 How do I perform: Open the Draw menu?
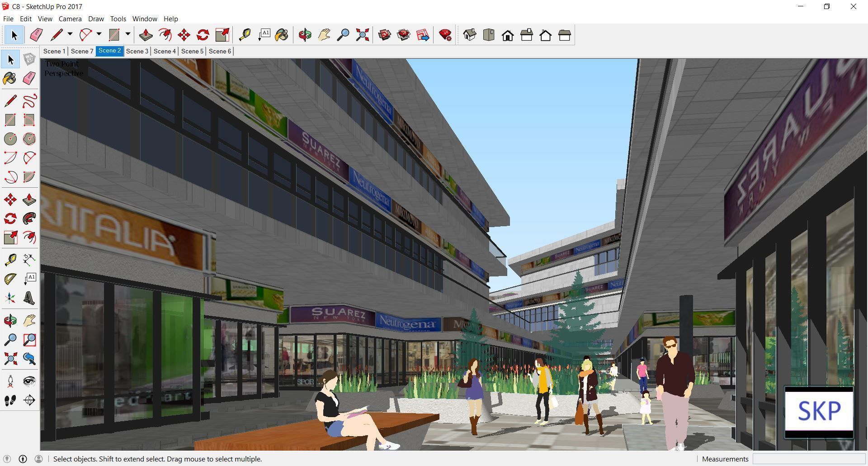tap(96, 19)
